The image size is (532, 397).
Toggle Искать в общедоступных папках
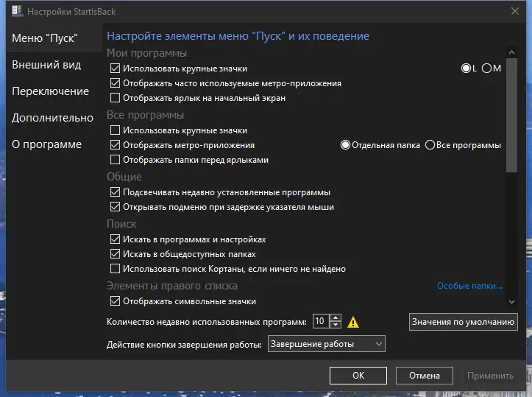click(x=115, y=254)
